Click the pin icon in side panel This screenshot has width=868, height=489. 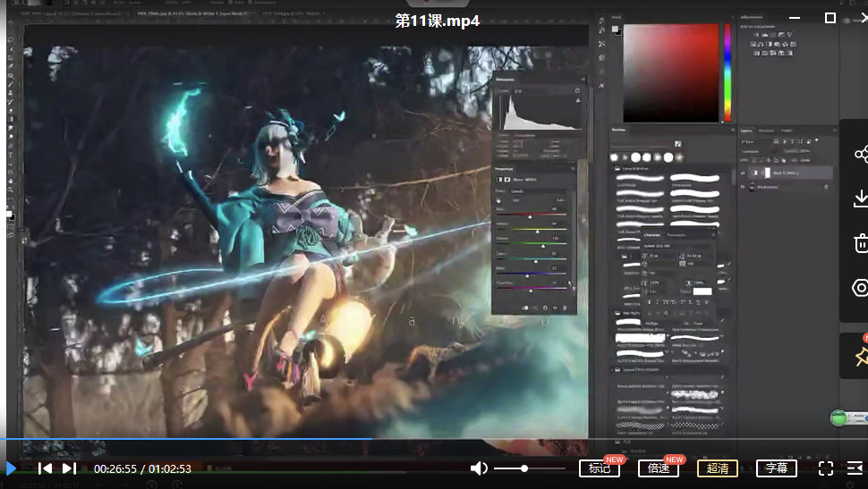(861, 356)
